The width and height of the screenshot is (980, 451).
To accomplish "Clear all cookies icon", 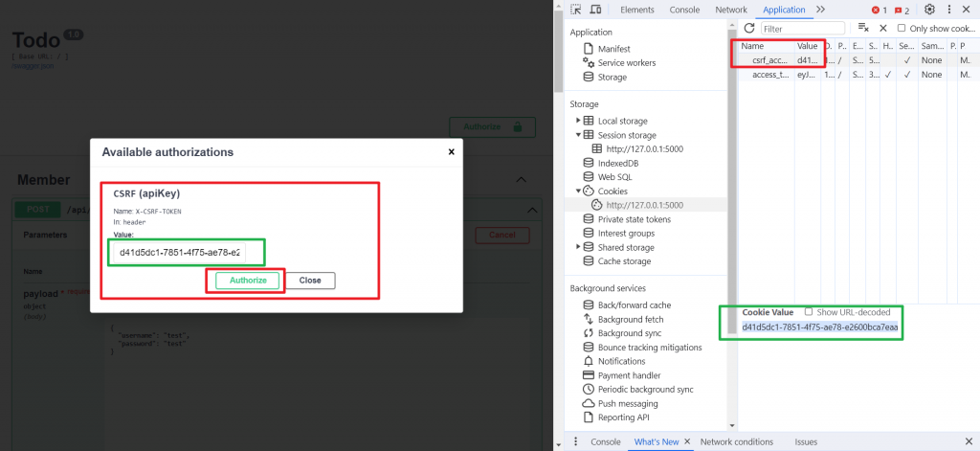I will pyautogui.click(x=863, y=28).
